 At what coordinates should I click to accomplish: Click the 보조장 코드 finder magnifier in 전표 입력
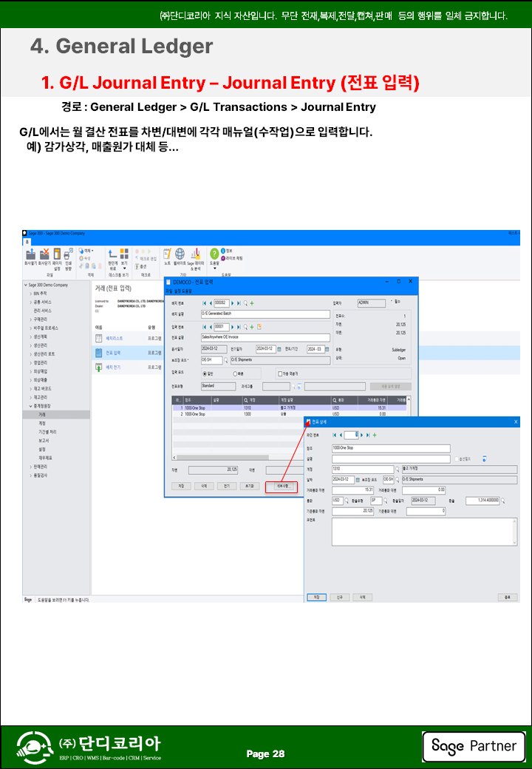(226, 360)
